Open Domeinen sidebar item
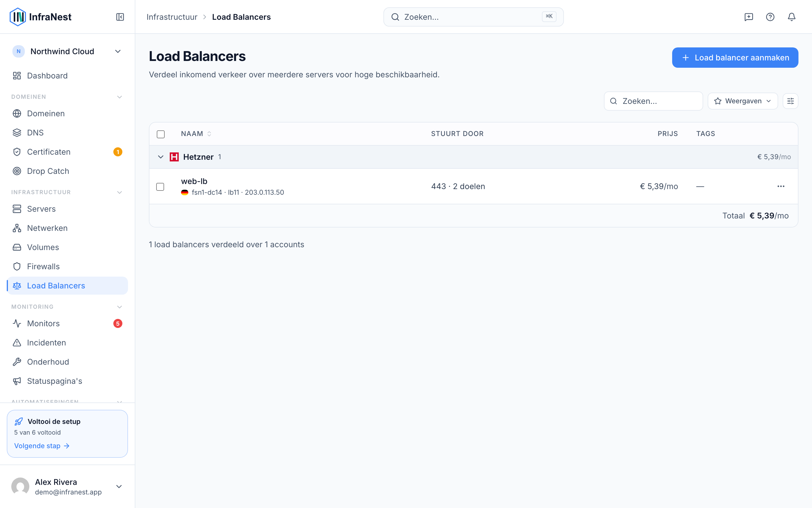The width and height of the screenshot is (812, 508). click(x=67, y=113)
